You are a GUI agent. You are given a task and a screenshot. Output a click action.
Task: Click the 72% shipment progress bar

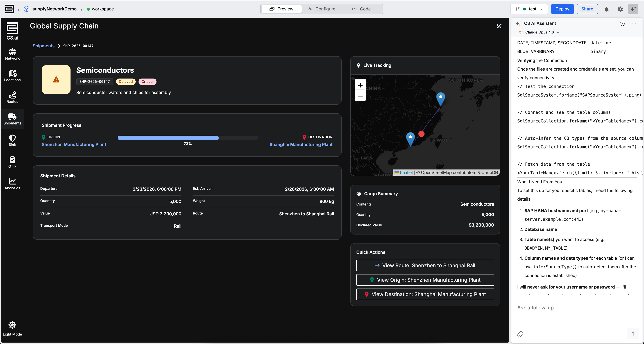(x=187, y=138)
